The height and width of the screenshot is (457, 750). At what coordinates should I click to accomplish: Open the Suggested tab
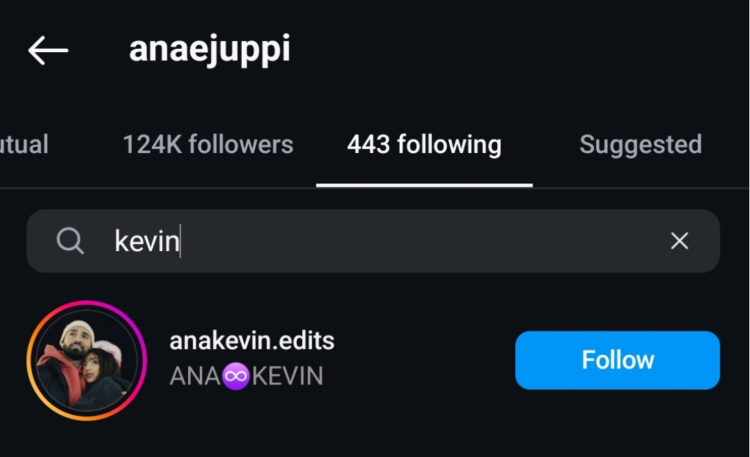click(640, 145)
